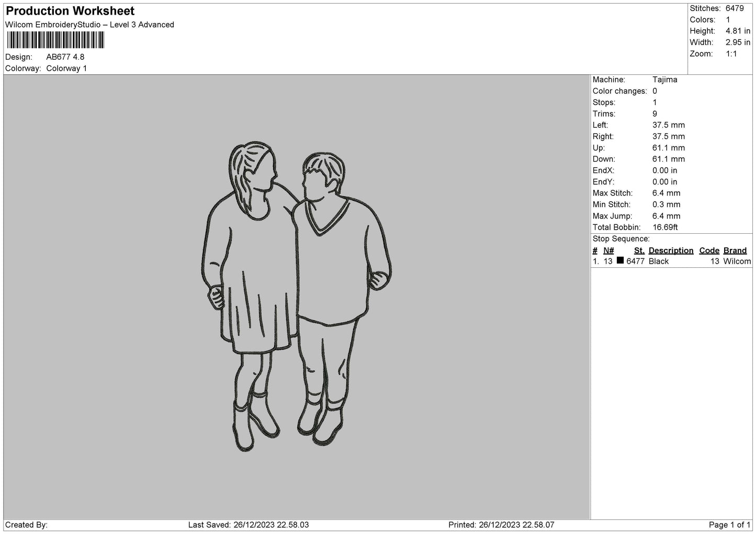Click the 'Stops:' label
Viewport: 756px width, 534px height.
604,103
